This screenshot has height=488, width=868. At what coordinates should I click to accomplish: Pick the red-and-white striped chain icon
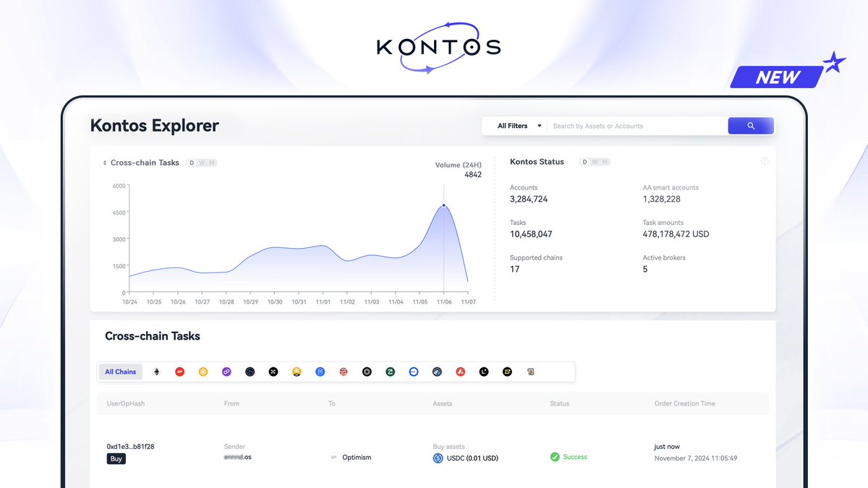pos(344,372)
